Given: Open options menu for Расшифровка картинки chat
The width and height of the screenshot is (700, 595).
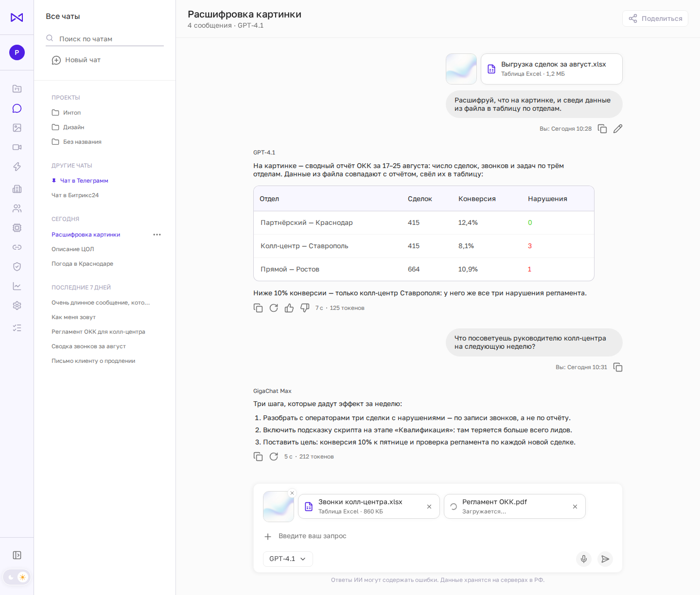Looking at the screenshot, I should point(157,235).
